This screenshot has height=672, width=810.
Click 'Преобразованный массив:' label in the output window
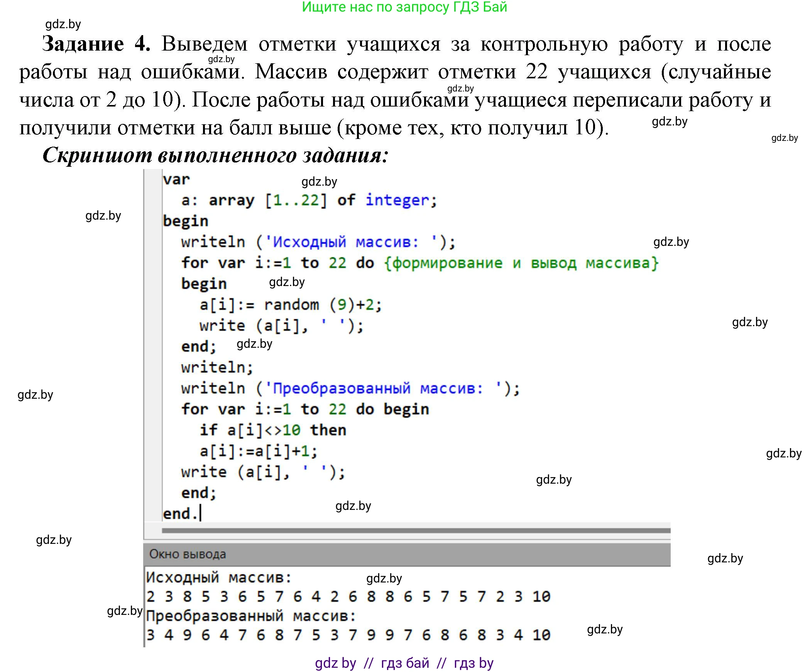[x=251, y=616]
